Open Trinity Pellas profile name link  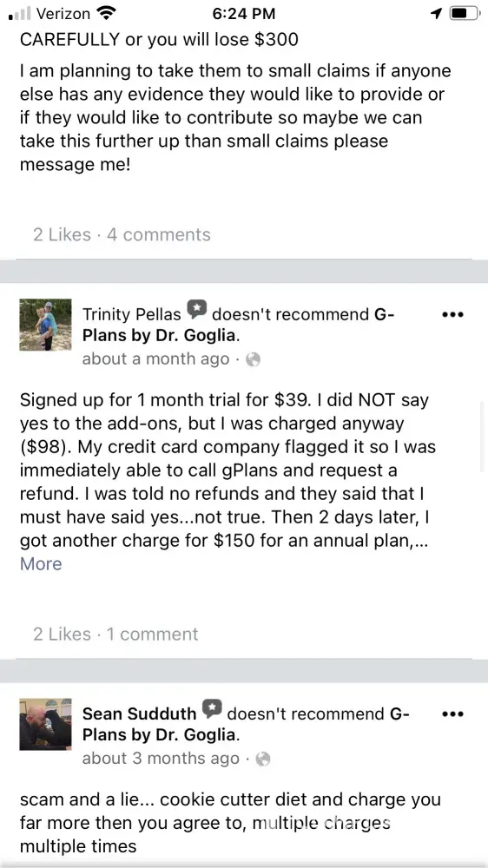click(132, 315)
